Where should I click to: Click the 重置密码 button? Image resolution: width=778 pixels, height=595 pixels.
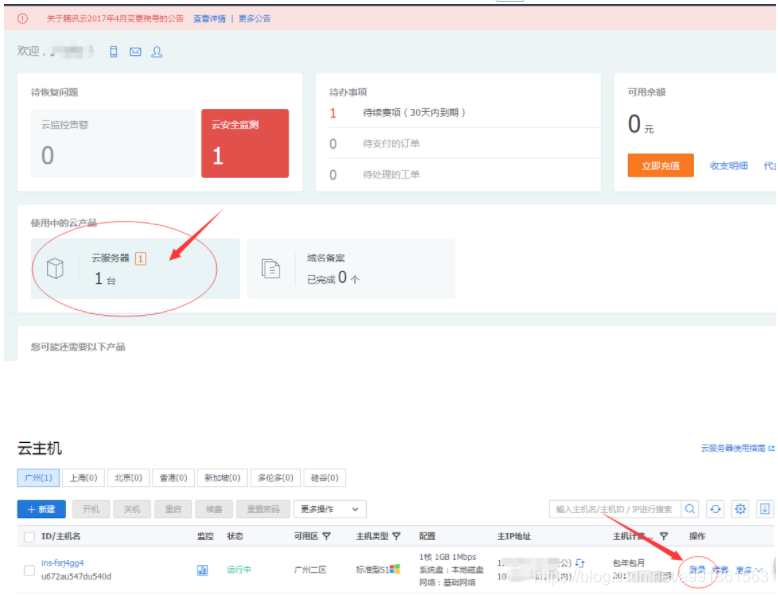pyautogui.click(x=263, y=509)
